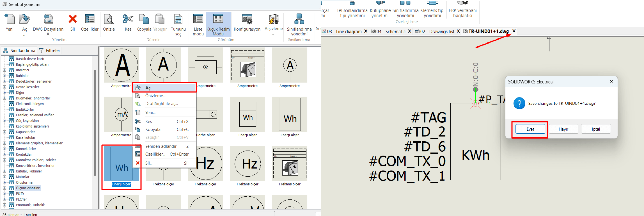
Task: Open Sınıflandırma yönetimi in main ribbon
Action: coord(405,10)
